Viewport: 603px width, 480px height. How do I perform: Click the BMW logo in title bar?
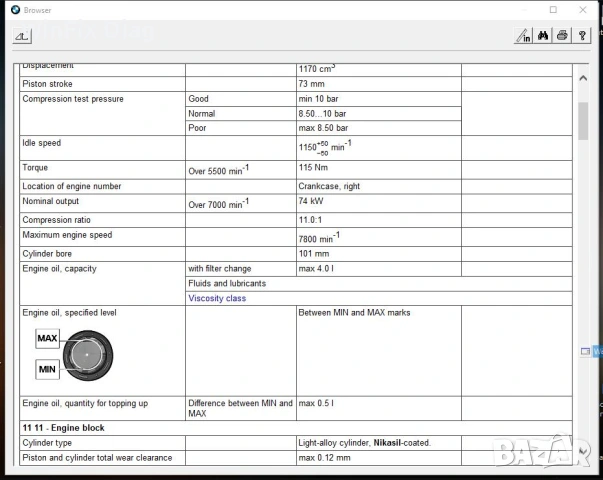[14, 10]
